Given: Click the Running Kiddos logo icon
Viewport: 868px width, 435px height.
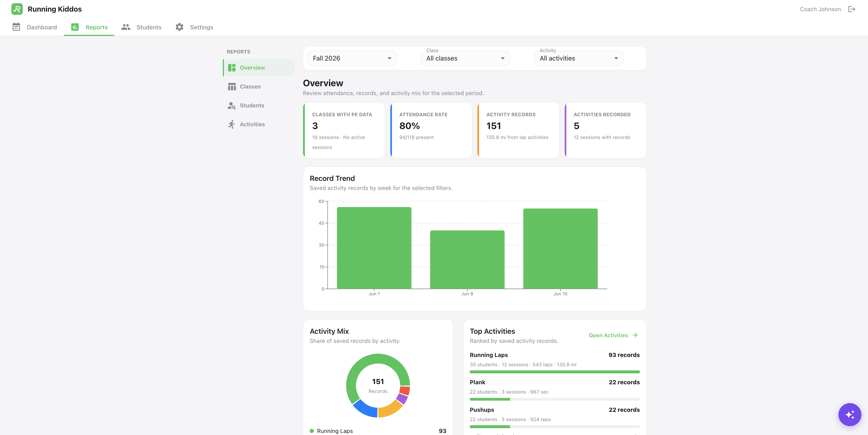Looking at the screenshot, I should coord(17,9).
